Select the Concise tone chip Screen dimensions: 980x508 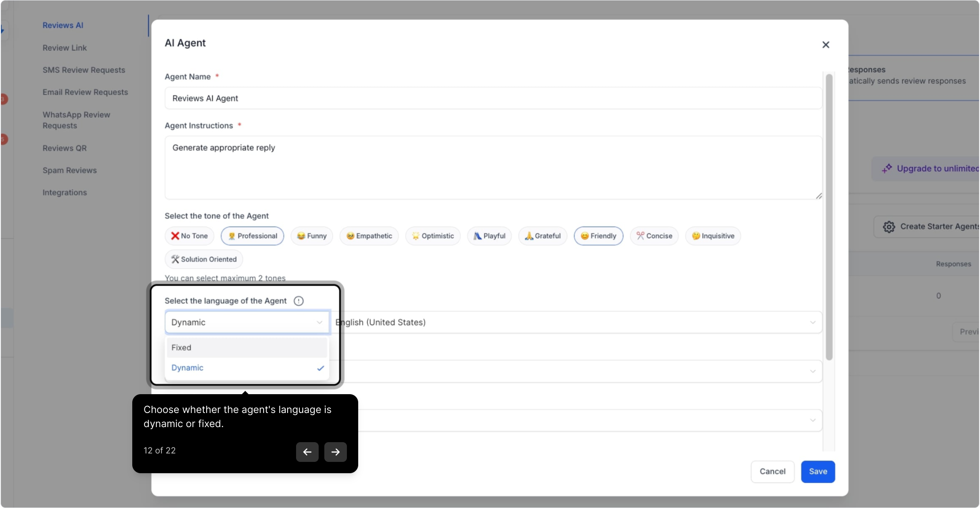[x=654, y=236]
